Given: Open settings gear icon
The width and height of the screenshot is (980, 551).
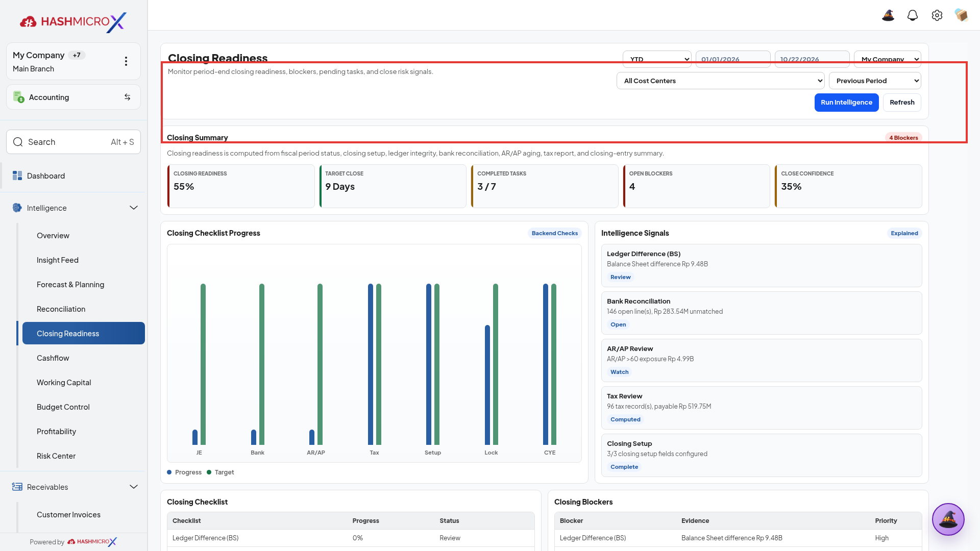Looking at the screenshot, I should pos(937,15).
